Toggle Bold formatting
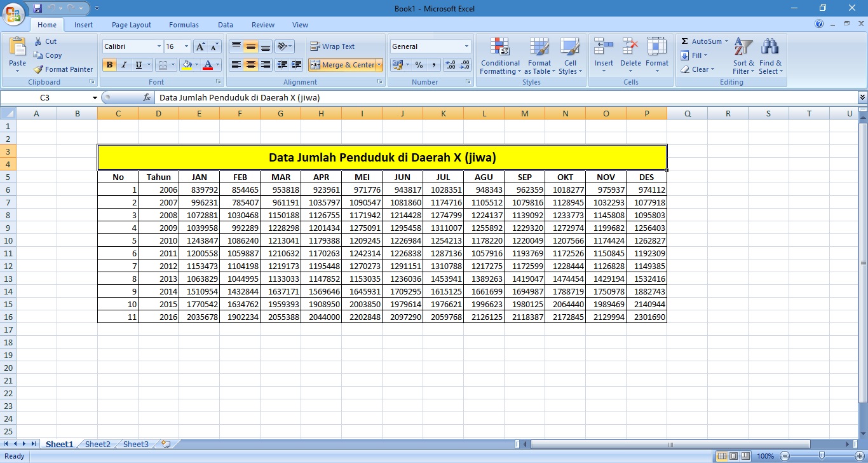The height and width of the screenshot is (463, 868). (x=109, y=65)
